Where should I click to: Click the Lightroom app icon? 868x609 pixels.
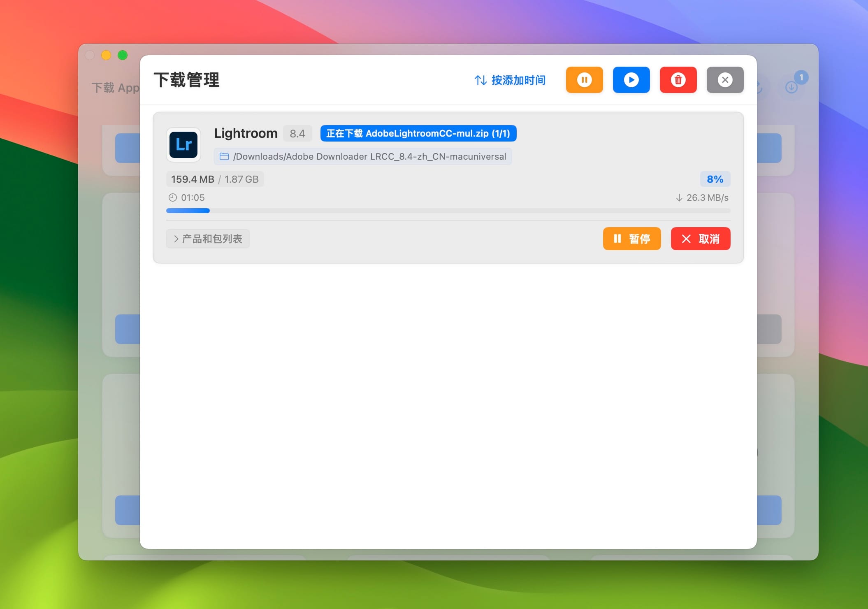click(x=183, y=145)
